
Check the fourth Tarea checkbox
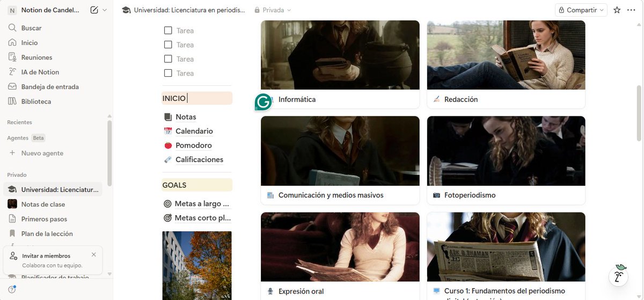click(x=168, y=73)
